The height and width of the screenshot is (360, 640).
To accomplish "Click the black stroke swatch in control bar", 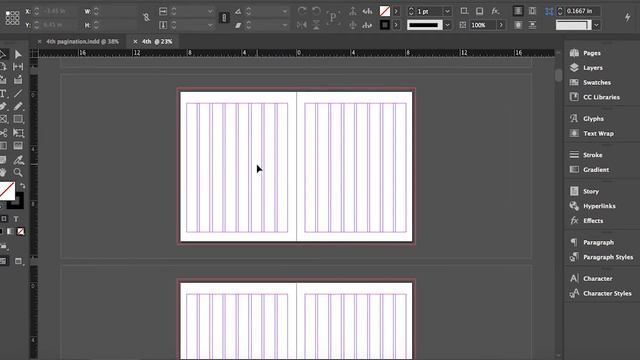I will (384, 25).
